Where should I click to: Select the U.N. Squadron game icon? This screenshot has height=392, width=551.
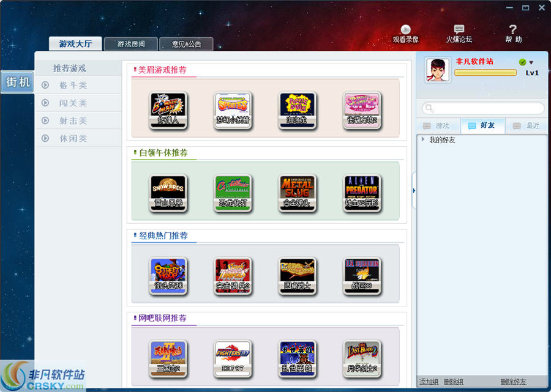coord(362,276)
